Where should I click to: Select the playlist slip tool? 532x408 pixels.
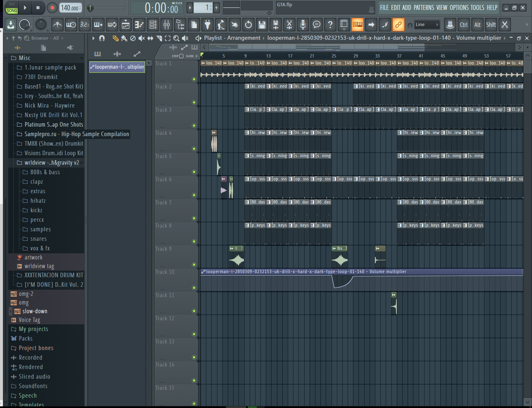[x=150, y=38]
